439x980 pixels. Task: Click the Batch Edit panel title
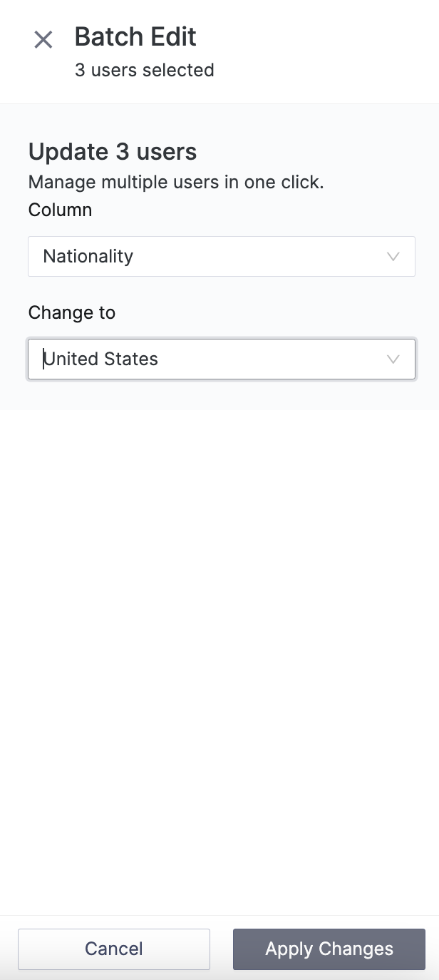coord(135,36)
